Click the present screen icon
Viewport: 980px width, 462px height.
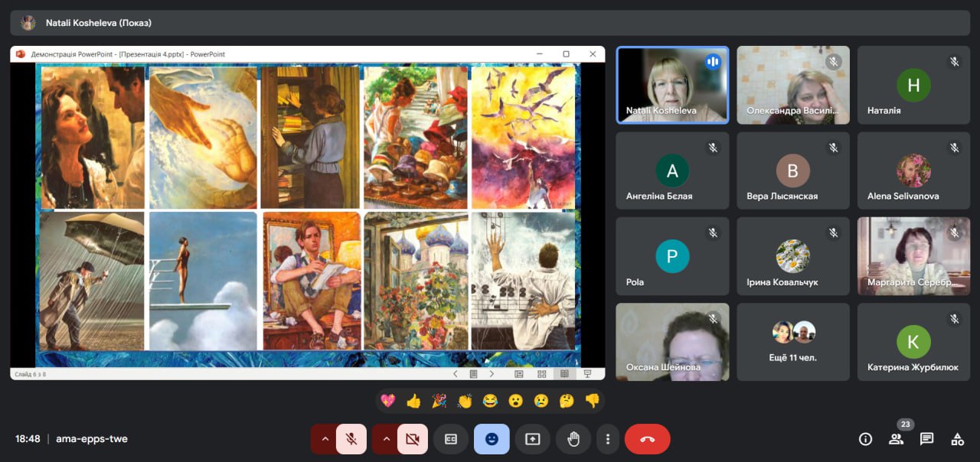[x=532, y=439]
